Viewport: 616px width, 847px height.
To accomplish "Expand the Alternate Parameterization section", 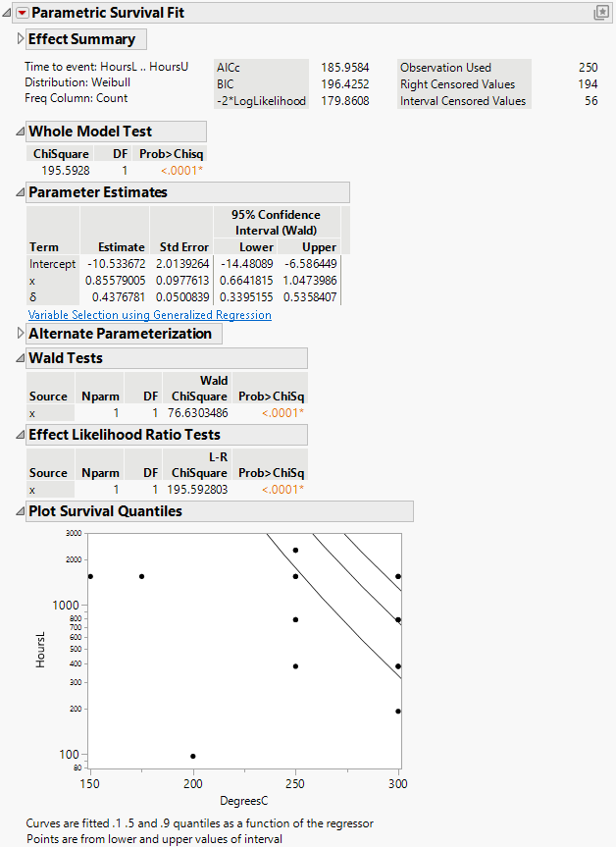I will click(x=21, y=334).
